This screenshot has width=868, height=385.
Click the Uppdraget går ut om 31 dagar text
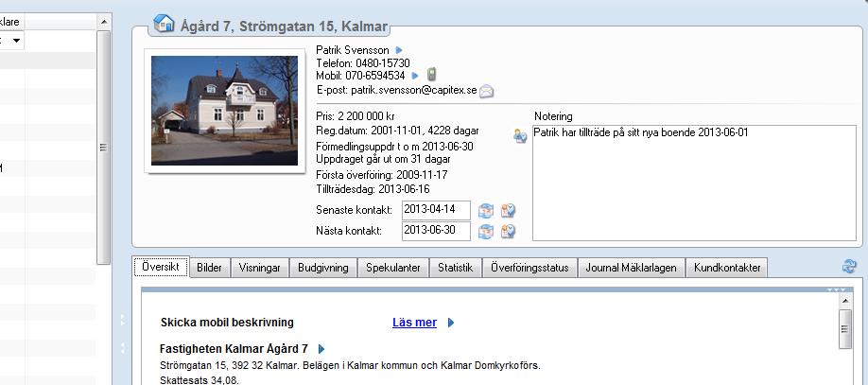383,159
